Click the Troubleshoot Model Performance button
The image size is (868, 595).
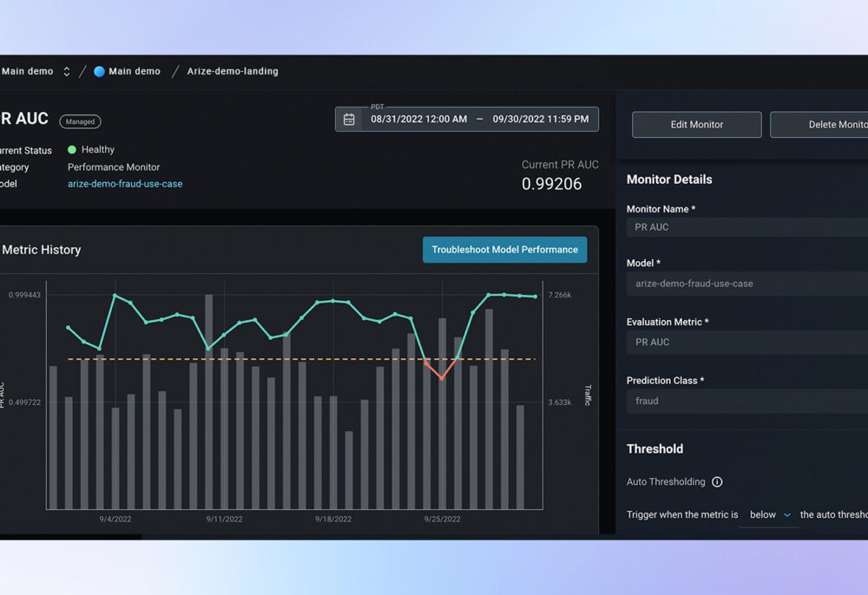[504, 250]
